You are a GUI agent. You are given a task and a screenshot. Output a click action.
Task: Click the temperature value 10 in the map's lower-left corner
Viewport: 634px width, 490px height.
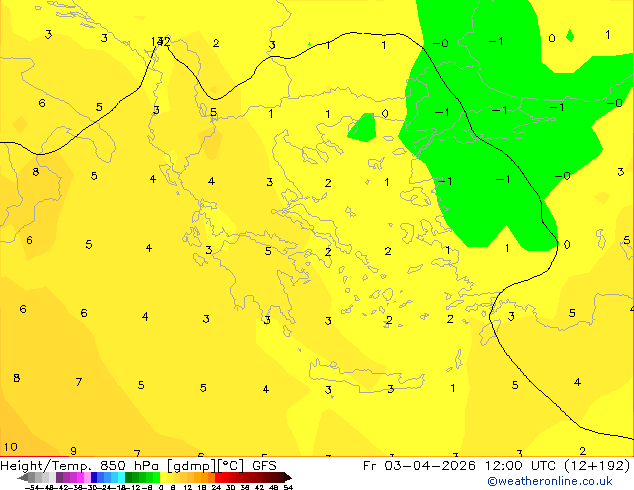pyautogui.click(x=11, y=447)
